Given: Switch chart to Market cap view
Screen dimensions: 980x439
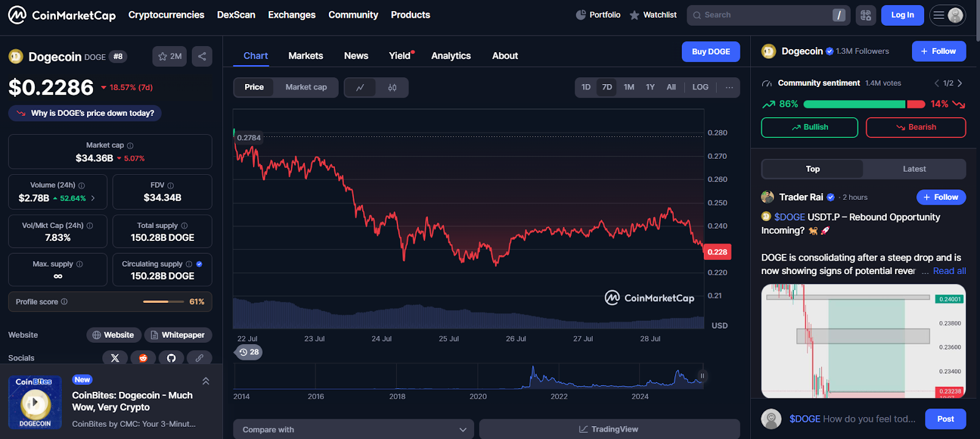Looking at the screenshot, I should (x=306, y=87).
